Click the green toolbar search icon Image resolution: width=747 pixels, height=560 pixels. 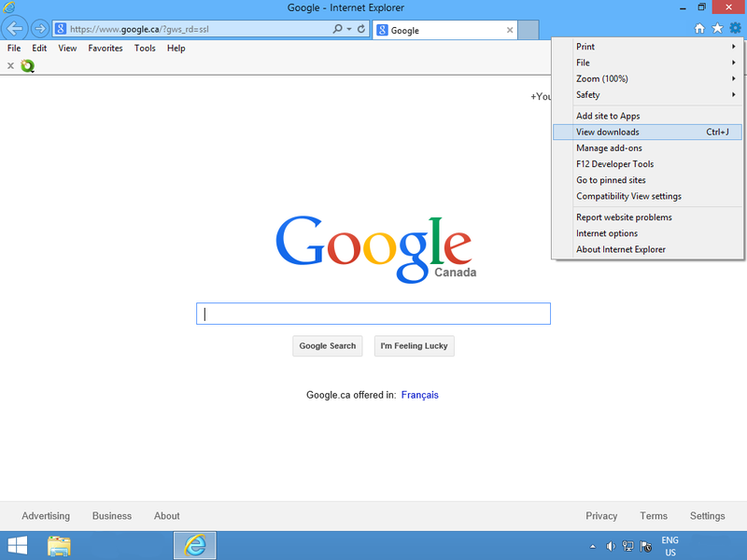click(x=28, y=65)
